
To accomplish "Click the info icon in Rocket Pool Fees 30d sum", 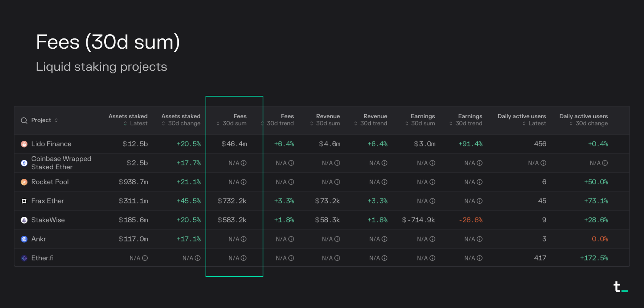I will tap(244, 182).
